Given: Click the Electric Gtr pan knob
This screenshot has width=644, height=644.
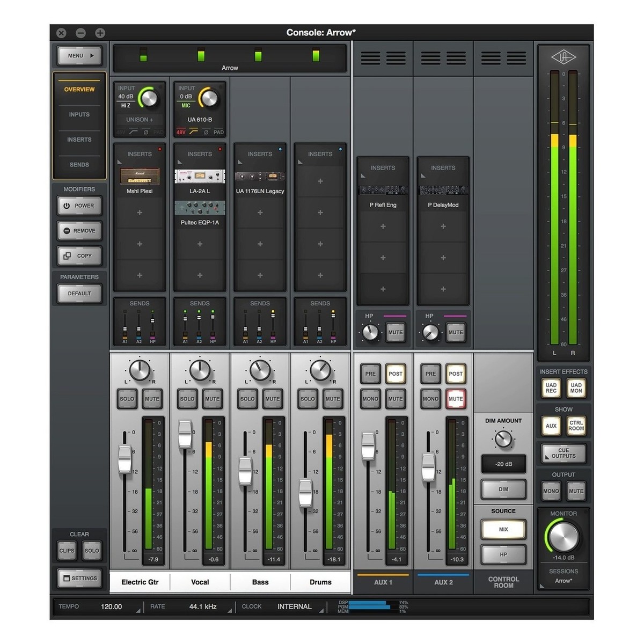Looking at the screenshot, I should (x=140, y=370).
